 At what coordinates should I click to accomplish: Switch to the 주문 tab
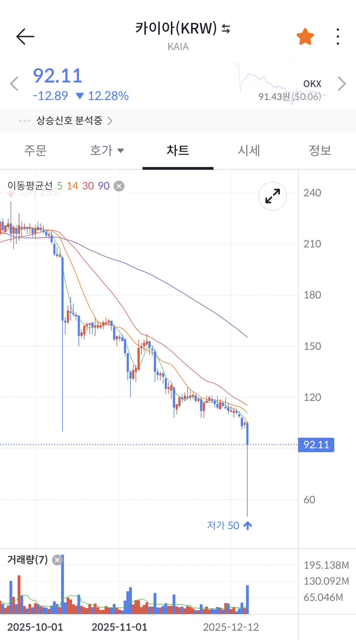coord(36,151)
